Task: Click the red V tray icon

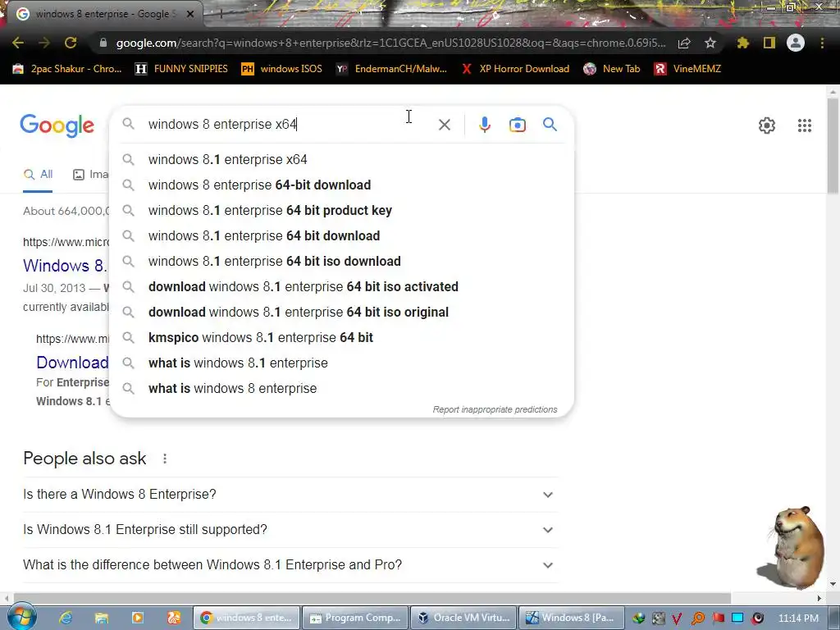Action: [677, 619]
